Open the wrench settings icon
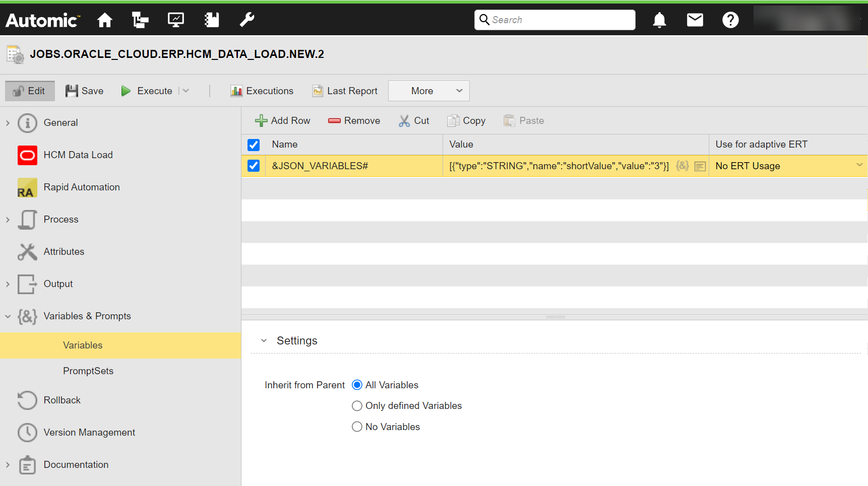Screen dimensions: 868x486 point(247,20)
